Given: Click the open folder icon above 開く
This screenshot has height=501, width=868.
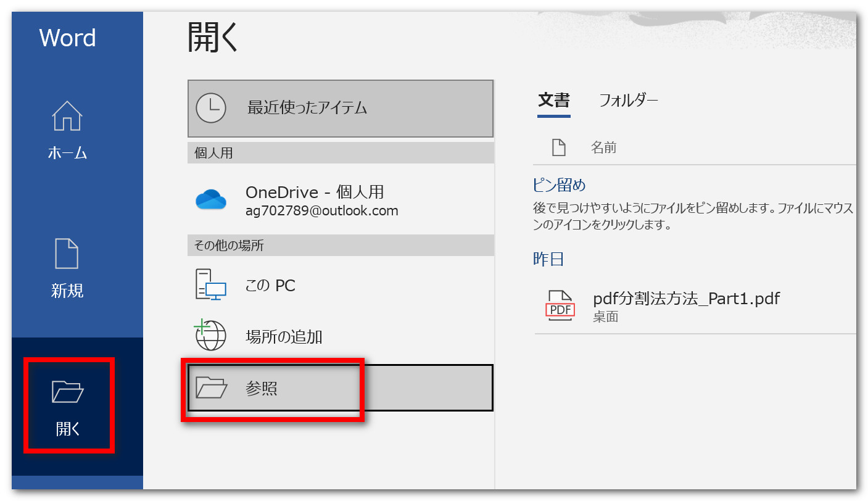Looking at the screenshot, I should 67,392.
